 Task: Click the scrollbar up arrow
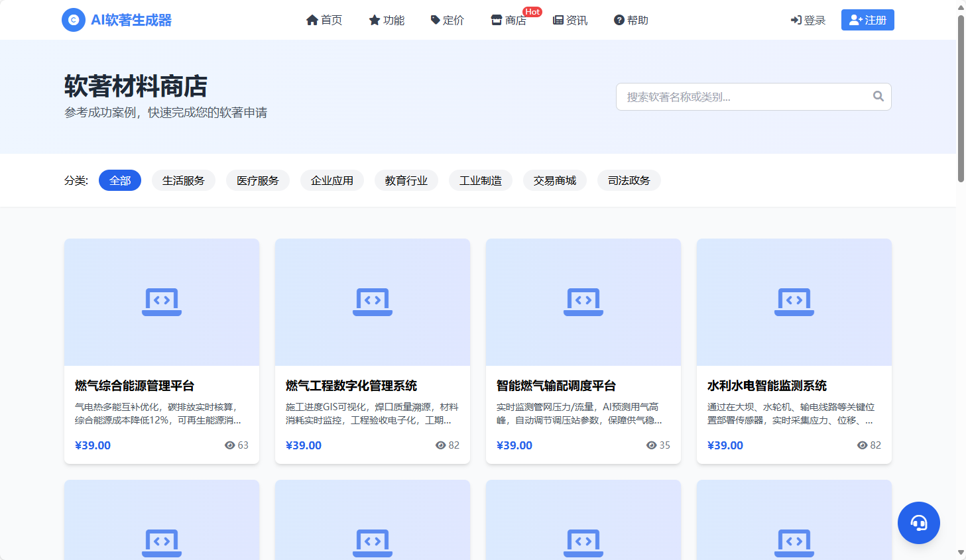click(961, 7)
